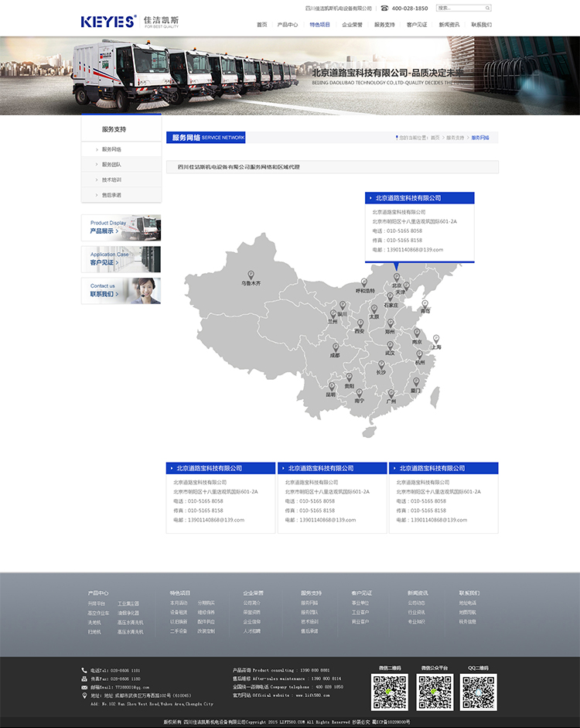Click the 武汉 map marker
The width and height of the screenshot is (580, 728).
pyautogui.click(x=391, y=345)
